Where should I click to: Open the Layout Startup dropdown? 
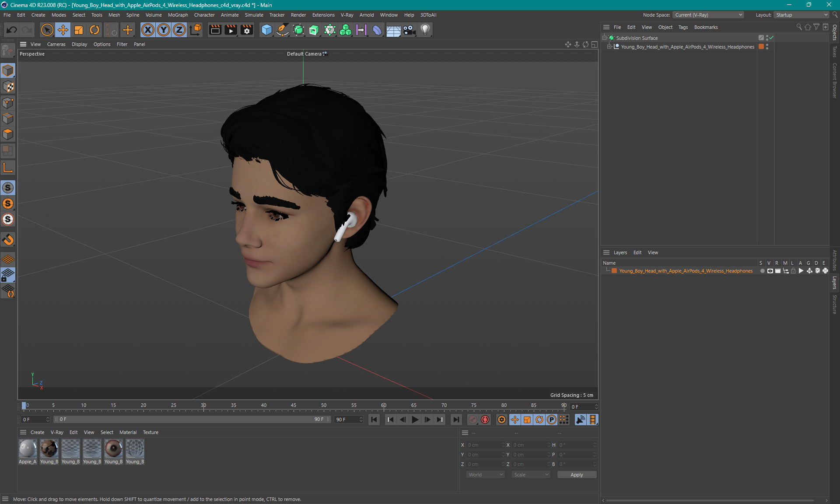[x=801, y=15]
